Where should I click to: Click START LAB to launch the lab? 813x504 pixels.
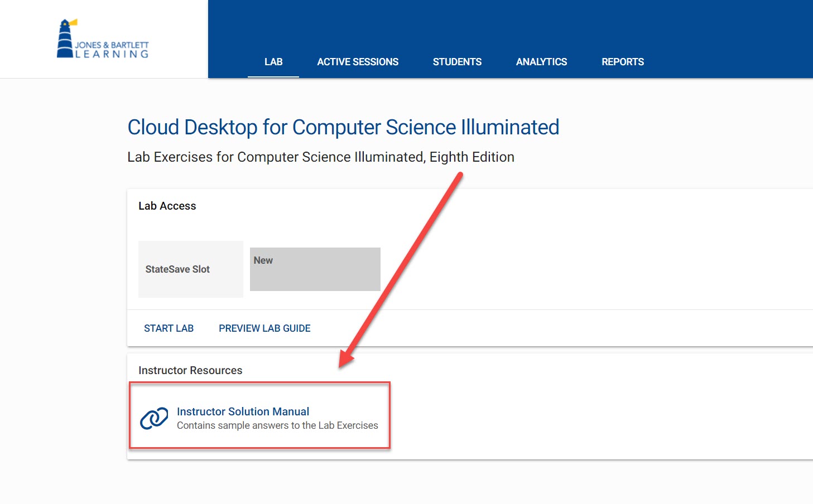[x=169, y=328]
